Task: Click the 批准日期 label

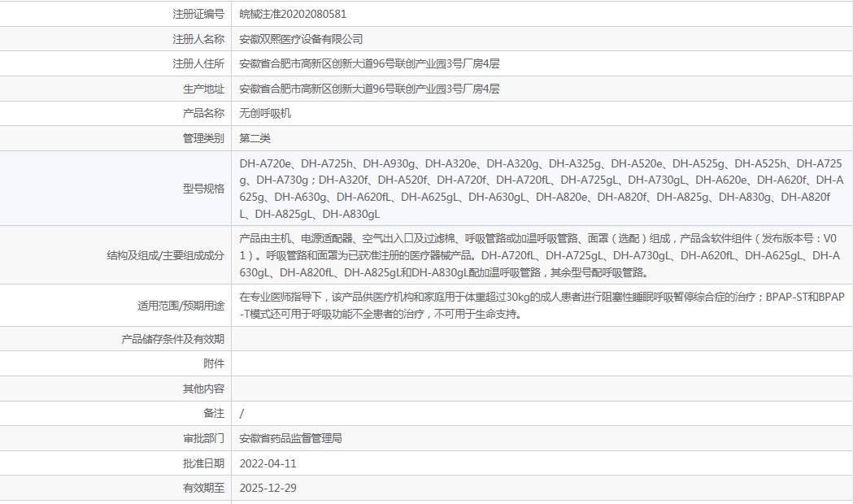Action: coord(203,463)
